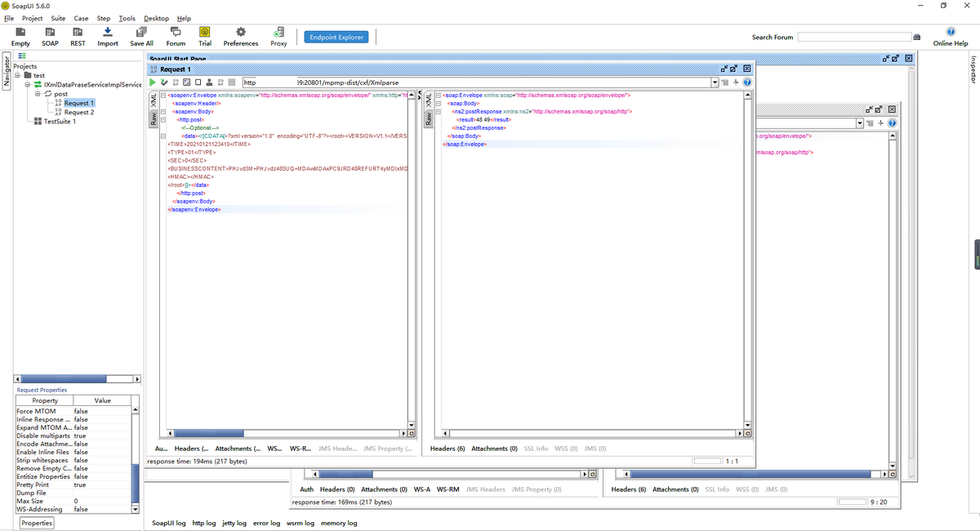Open the error log tab
The image size is (980, 531).
click(266, 523)
